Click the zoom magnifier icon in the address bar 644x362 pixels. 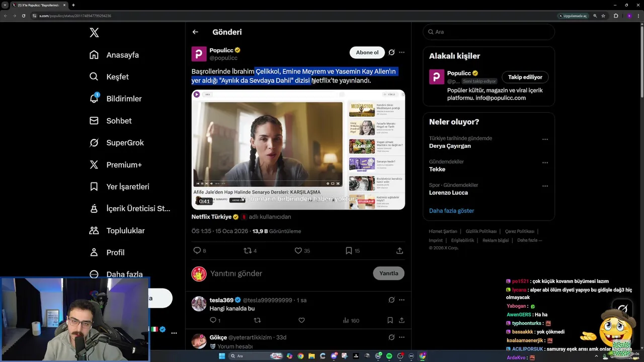595,16
